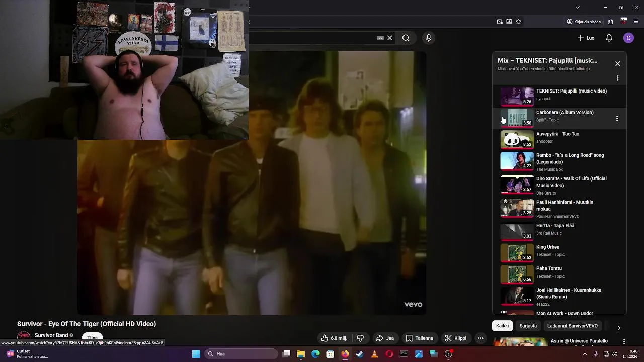Bookmark this page with the star icon
644x362 pixels.
(518, 22)
